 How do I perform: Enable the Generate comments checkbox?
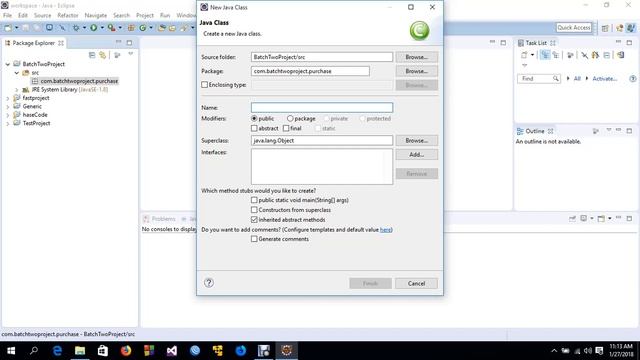tap(254, 239)
